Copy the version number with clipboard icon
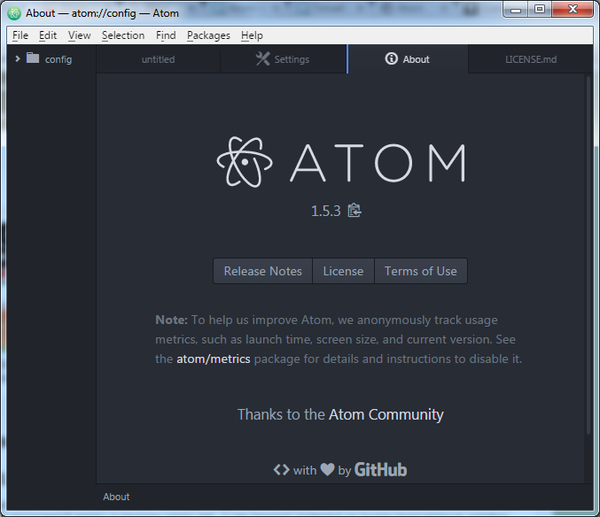Viewport: 600px width, 517px height. coord(354,210)
